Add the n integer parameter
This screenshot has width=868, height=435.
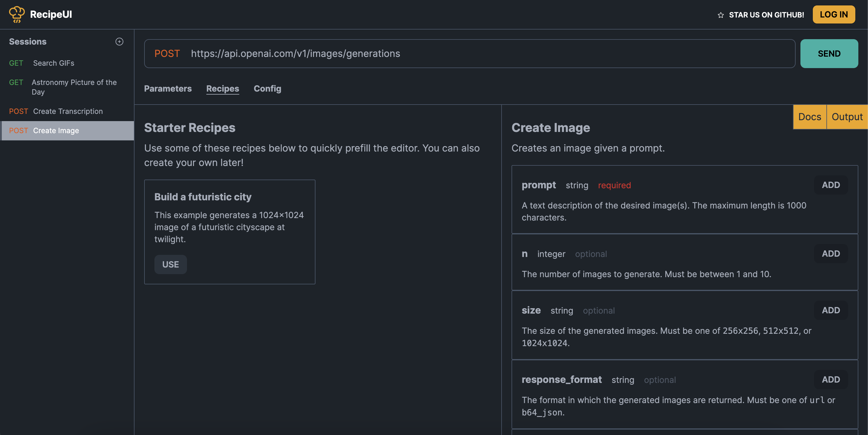[x=830, y=254]
